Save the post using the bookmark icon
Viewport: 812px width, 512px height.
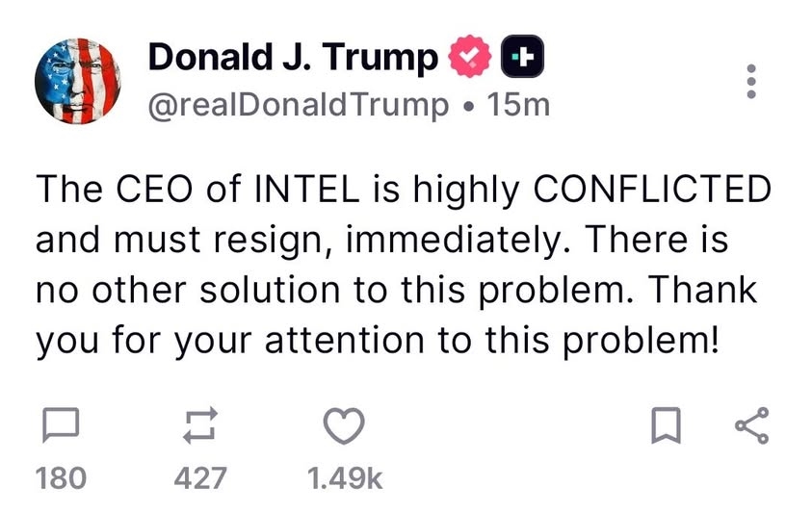point(666,425)
